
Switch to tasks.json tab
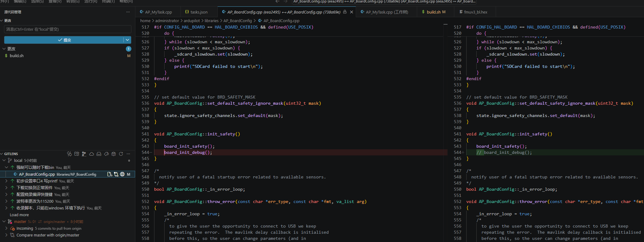(x=199, y=12)
